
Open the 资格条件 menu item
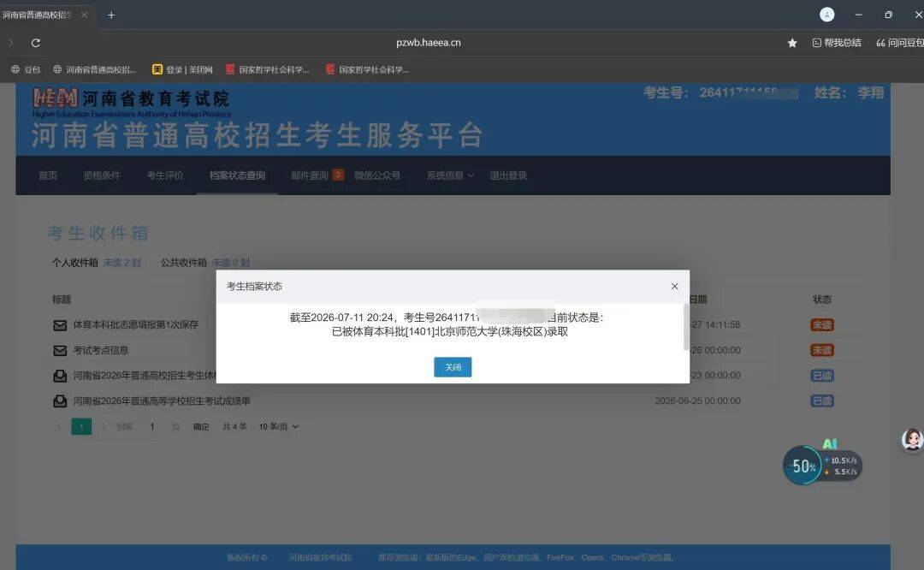pos(101,175)
